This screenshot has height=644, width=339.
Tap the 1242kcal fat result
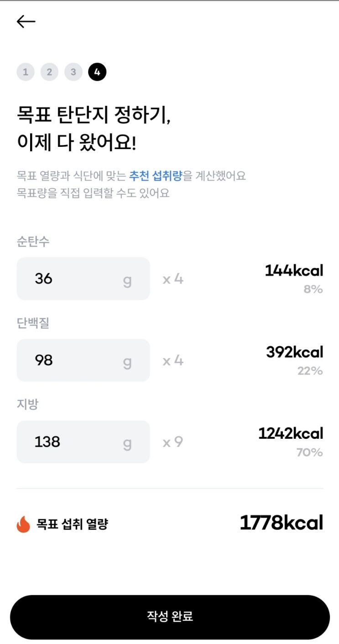coord(291,434)
